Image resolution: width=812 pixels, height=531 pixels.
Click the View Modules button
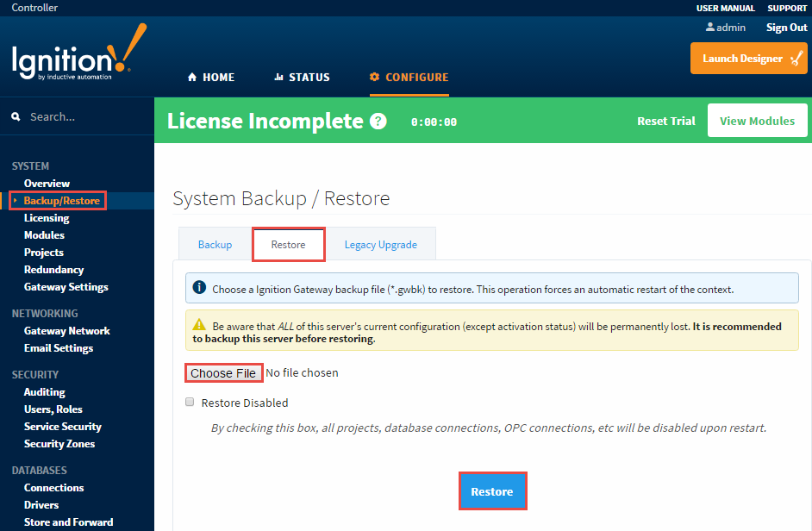pyautogui.click(x=757, y=121)
